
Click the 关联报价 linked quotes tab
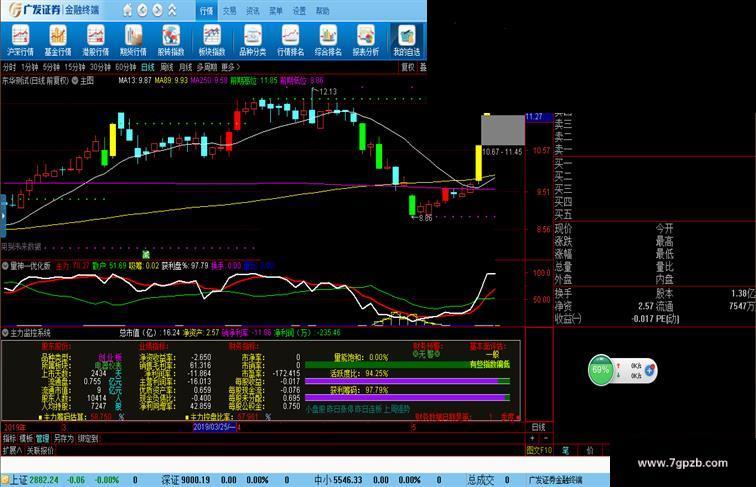(40, 450)
